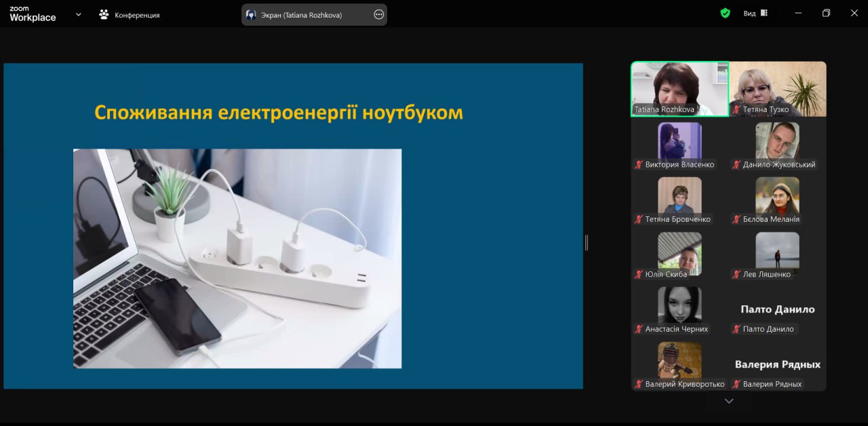Viewport: 868px width, 426px height.
Task: Click the Тетяна Бровченко name label
Action: [678, 220]
